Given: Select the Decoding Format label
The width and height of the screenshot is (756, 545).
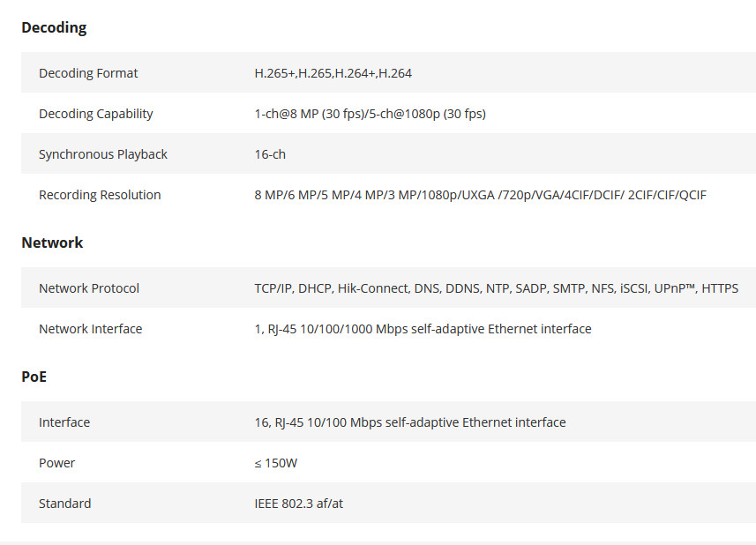Looking at the screenshot, I should point(88,73).
